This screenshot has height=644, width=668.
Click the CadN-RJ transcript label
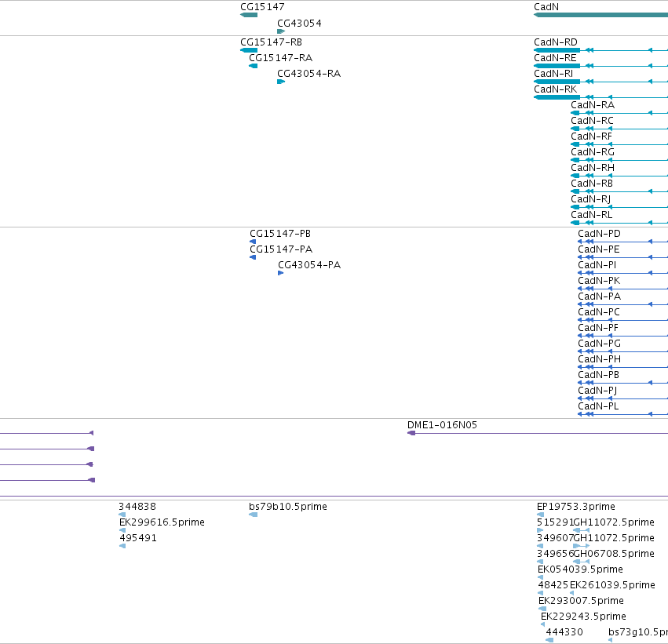point(591,199)
